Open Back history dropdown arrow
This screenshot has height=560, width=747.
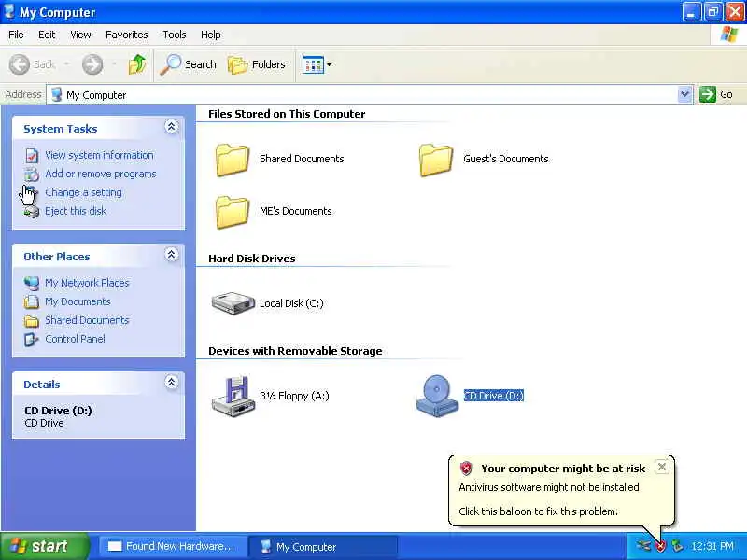(x=66, y=63)
